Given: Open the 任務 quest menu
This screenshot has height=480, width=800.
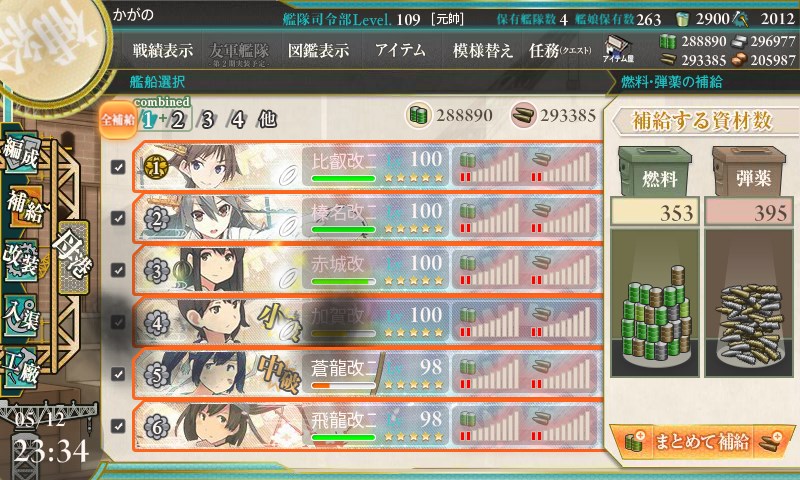Looking at the screenshot, I should [x=560, y=50].
